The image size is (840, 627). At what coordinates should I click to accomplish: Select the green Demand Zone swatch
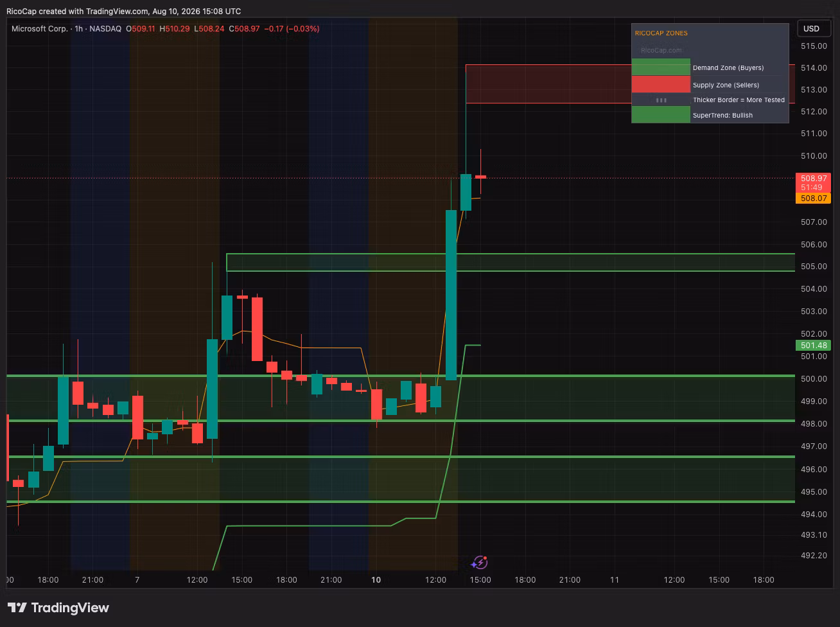pyautogui.click(x=661, y=67)
